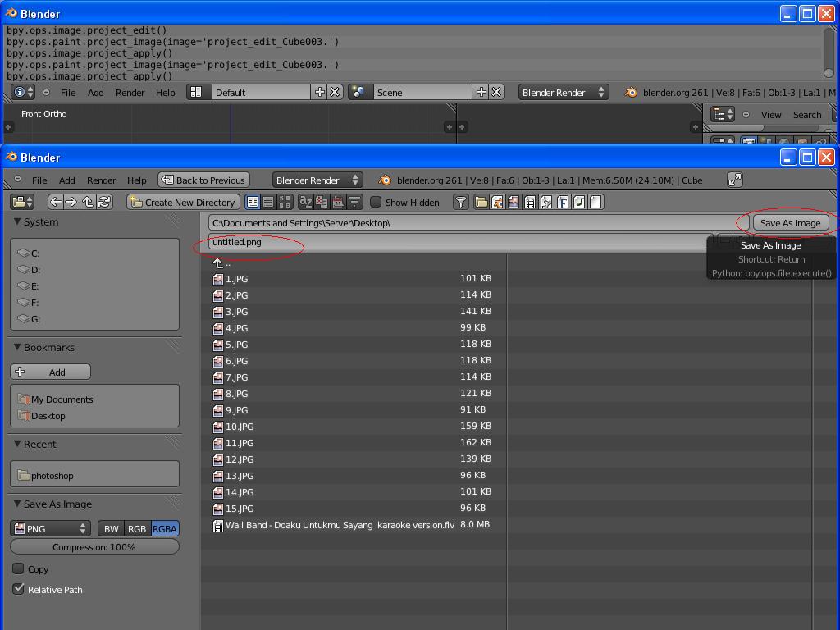Open File menu in front window

point(39,180)
